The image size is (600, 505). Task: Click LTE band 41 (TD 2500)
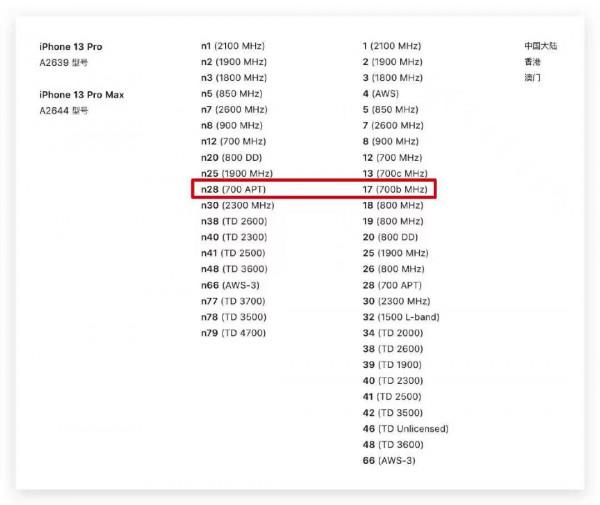392,397
